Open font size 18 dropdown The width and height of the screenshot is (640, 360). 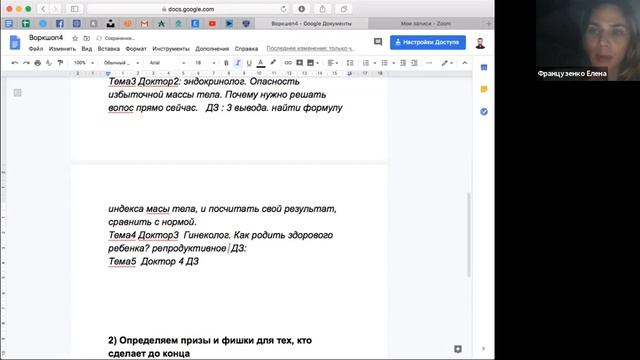pos(205,63)
